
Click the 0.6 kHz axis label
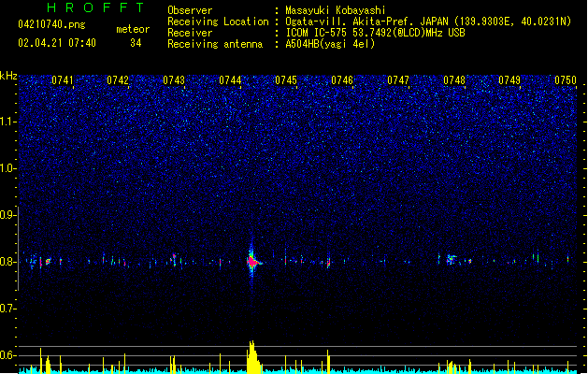[x=7, y=355]
